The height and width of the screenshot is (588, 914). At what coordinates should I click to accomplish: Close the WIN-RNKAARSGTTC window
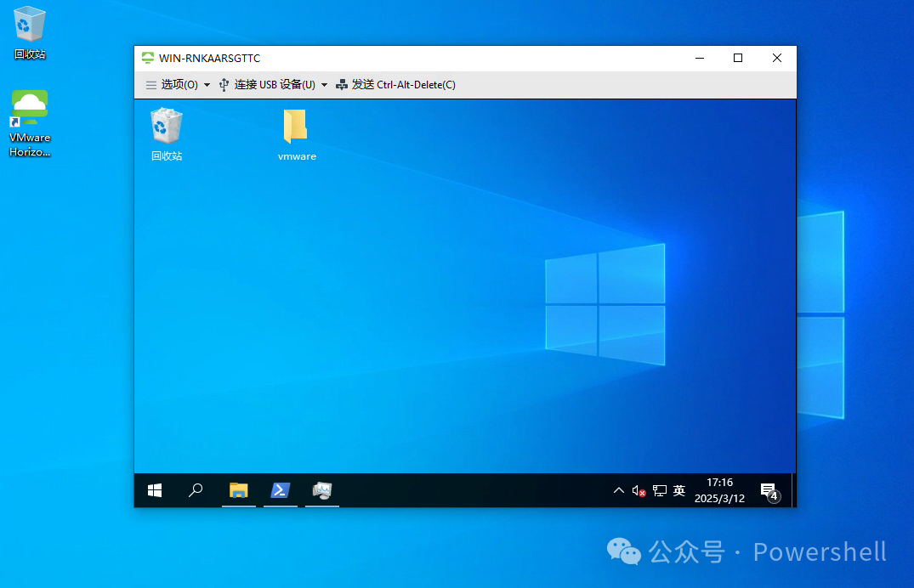(777, 58)
